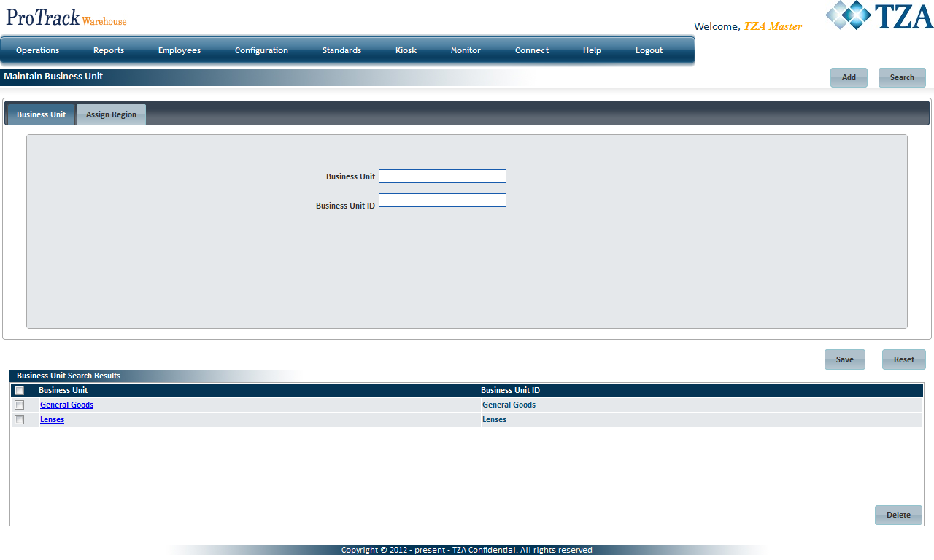Viewport: 934px width, 560px height.
Task: Open the Operations menu
Action: [38, 50]
